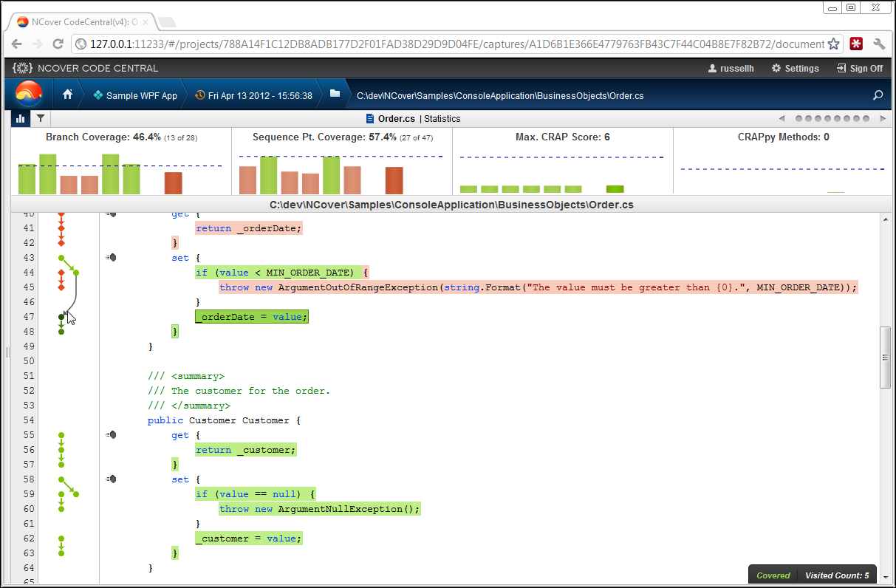
Task: Click 'if (value == null)' code line
Action: [255, 494]
